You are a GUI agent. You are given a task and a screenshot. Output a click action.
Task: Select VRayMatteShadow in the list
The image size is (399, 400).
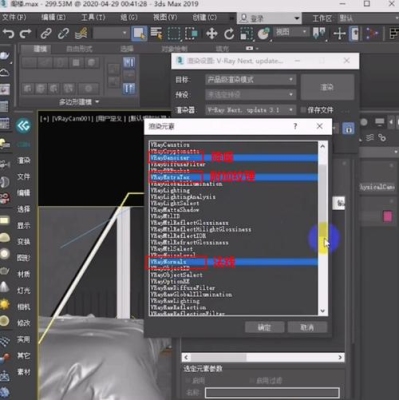[233, 210]
